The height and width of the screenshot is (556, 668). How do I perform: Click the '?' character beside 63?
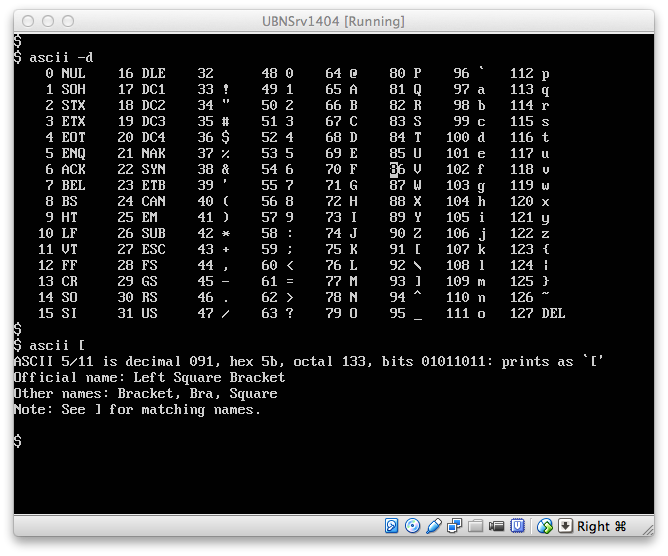[x=290, y=314]
